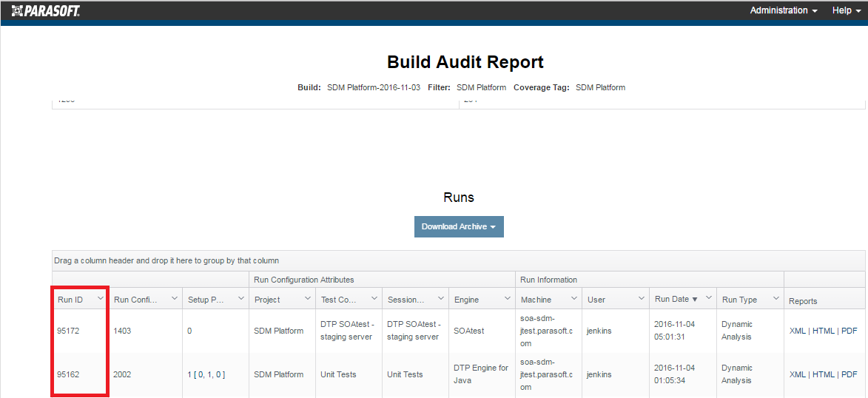Open the Help menu

tap(846, 10)
